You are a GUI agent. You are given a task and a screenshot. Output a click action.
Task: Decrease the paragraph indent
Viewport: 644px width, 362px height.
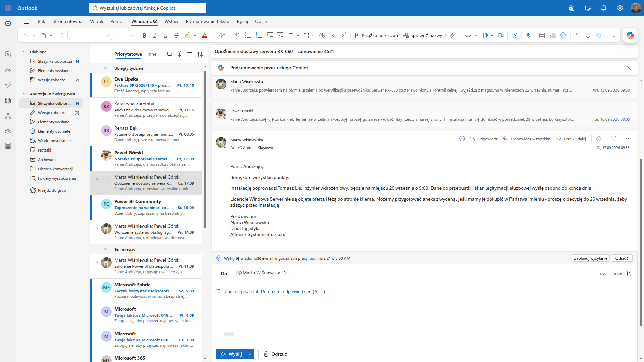[x=270, y=35]
